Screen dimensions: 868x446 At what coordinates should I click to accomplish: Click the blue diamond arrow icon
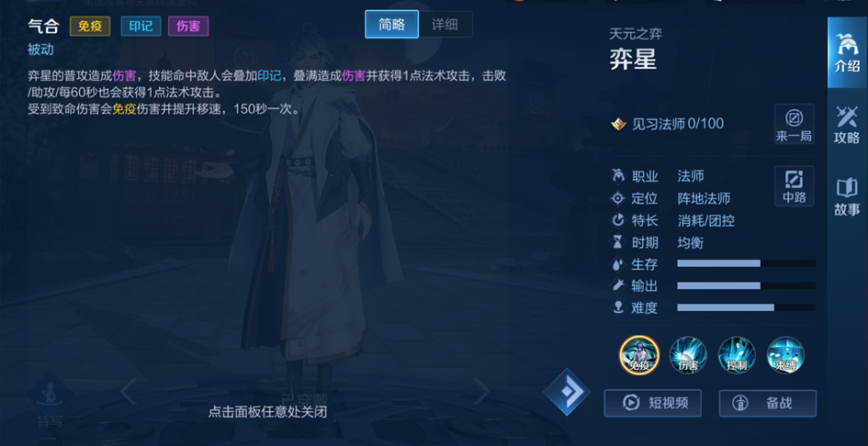(566, 392)
